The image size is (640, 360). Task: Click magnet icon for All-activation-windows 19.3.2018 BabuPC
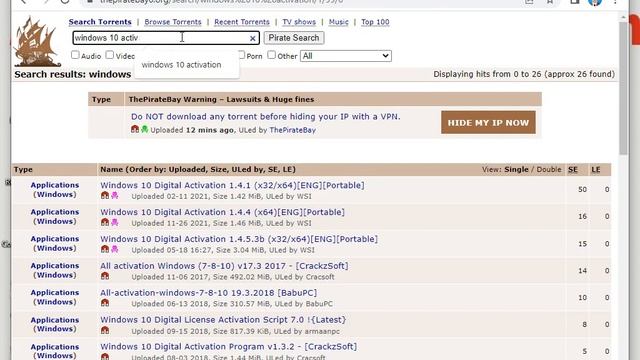coord(105,303)
